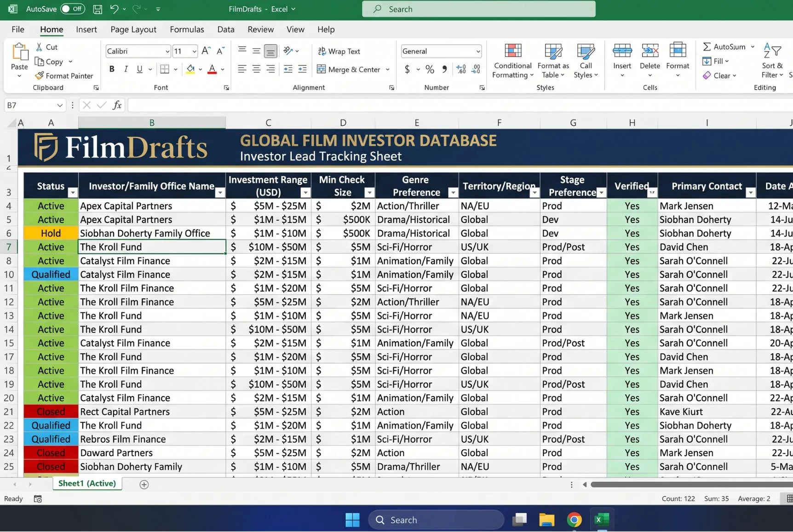This screenshot has width=793, height=532.
Task: Click the Undo arrow icon
Action: (x=114, y=9)
